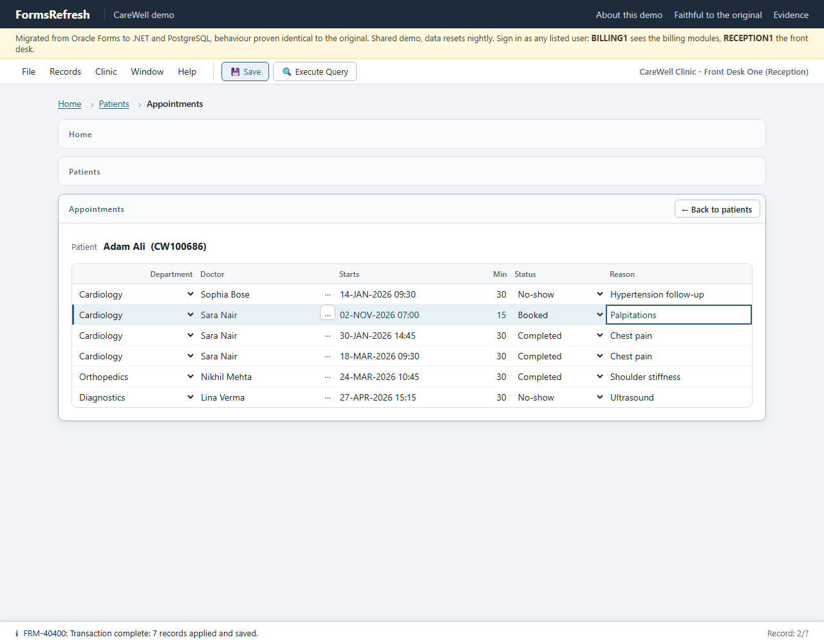
Task: Edit start time 14-JAN-2026 09:30
Action: pyautogui.click(x=407, y=294)
